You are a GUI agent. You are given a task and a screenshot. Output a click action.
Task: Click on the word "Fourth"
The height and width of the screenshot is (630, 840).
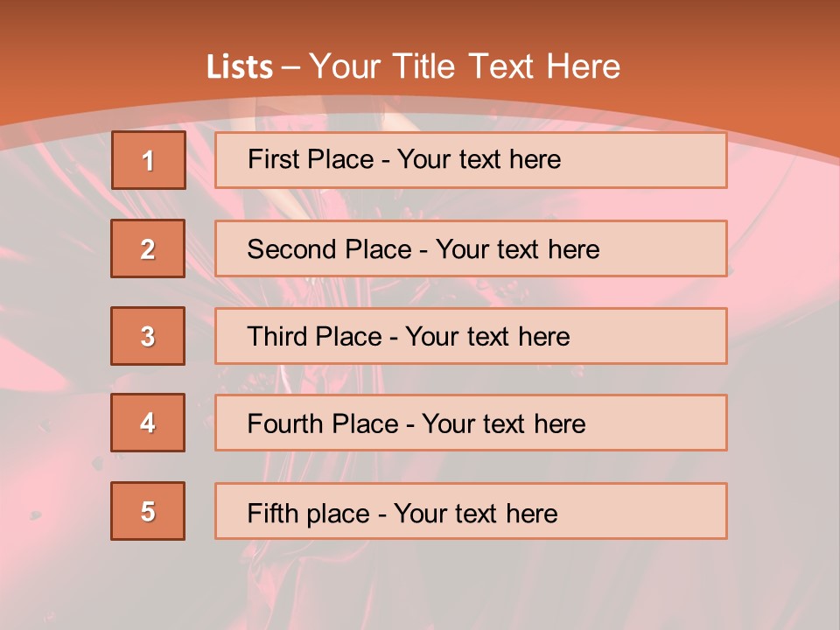click(285, 424)
